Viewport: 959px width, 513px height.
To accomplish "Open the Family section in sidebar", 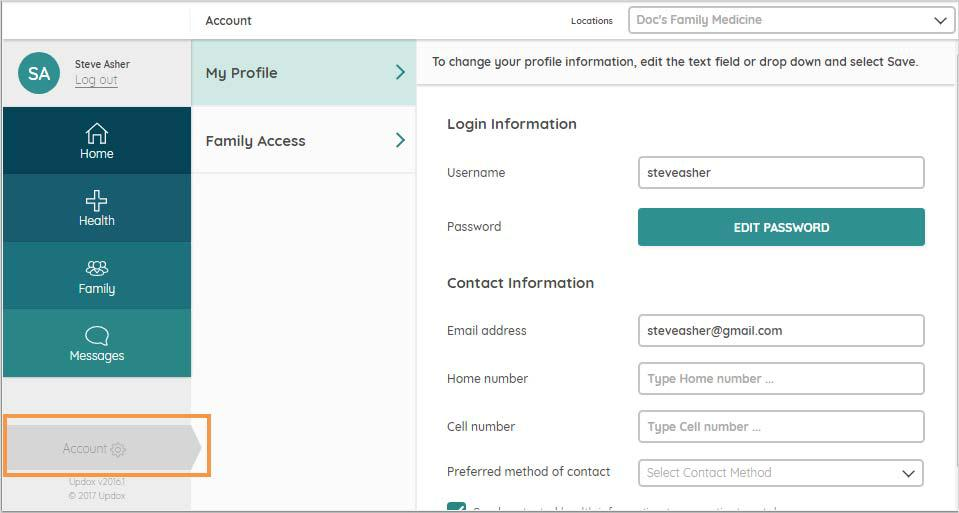I will [x=97, y=276].
